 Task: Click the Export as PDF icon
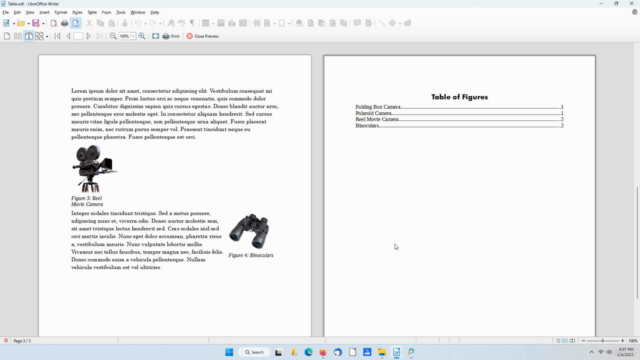tap(53, 23)
